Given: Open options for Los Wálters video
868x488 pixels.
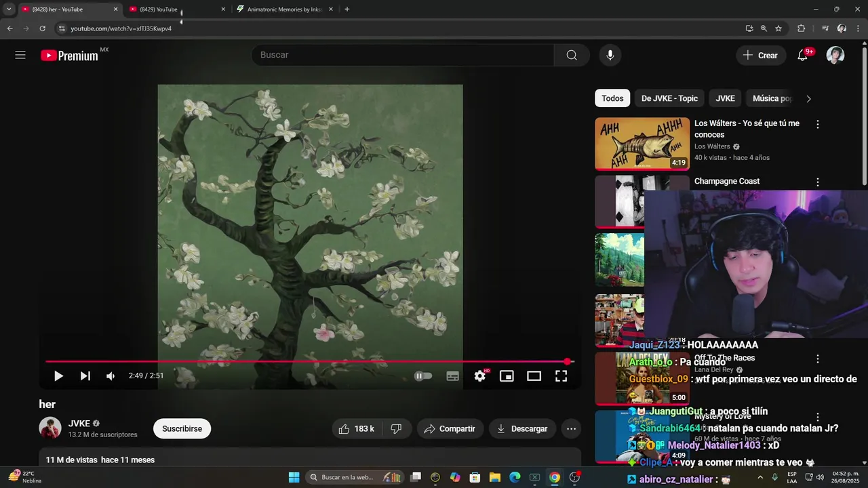Looking at the screenshot, I should 817,124.
